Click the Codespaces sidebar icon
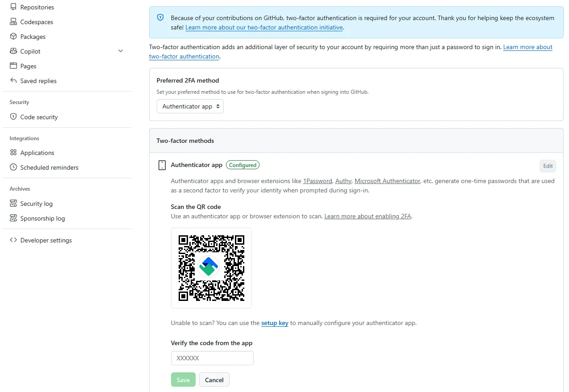Image resolution: width=569 pixels, height=392 pixels. click(13, 22)
